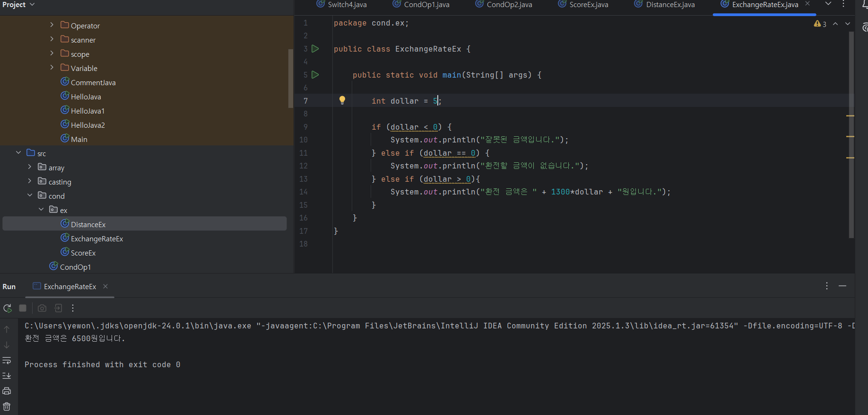Expand the scope folder

52,53
